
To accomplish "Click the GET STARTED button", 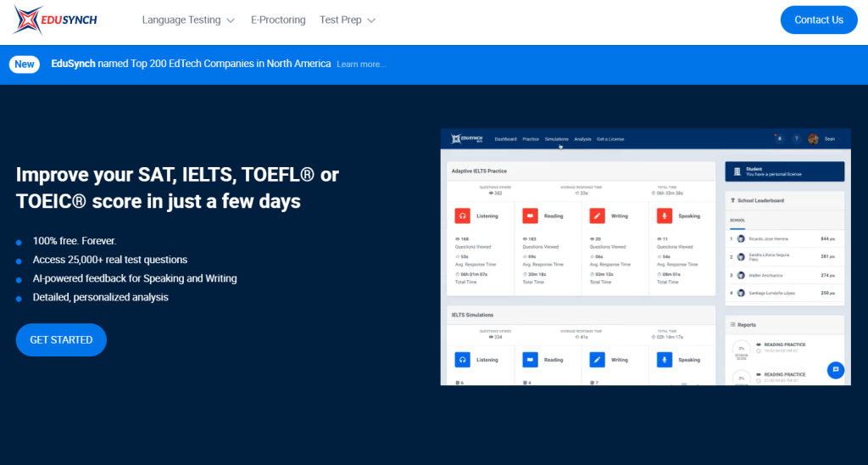I will tap(61, 339).
